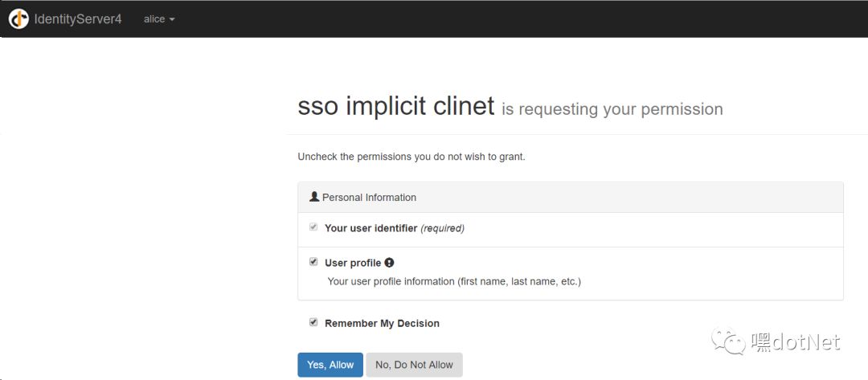The image size is (868, 380).
Task: Click the IdentityServer4 logo icon
Action: [18, 18]
